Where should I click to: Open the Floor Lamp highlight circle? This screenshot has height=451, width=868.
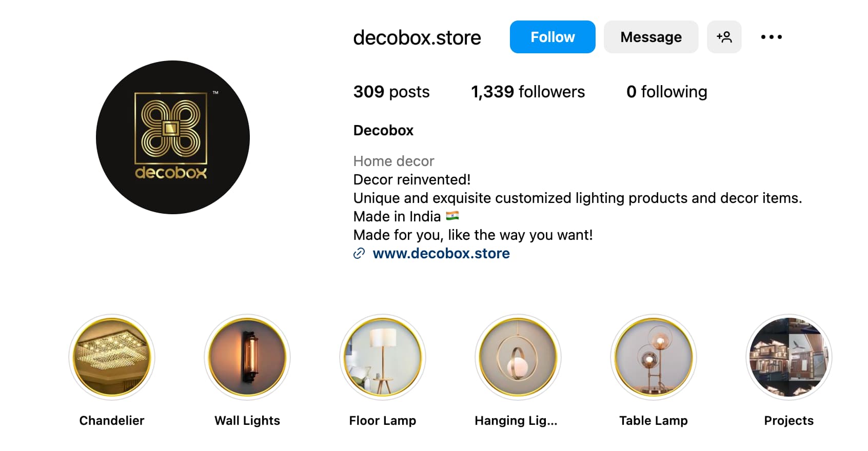383,357
